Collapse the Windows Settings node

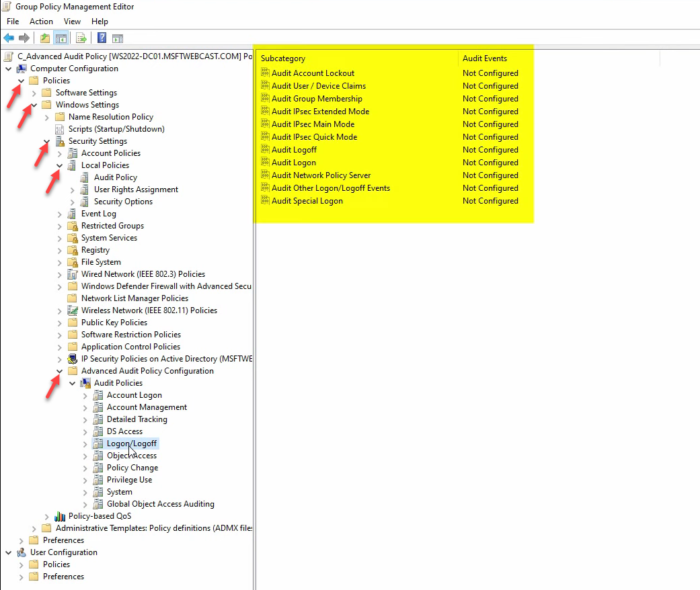coord(34,105)
